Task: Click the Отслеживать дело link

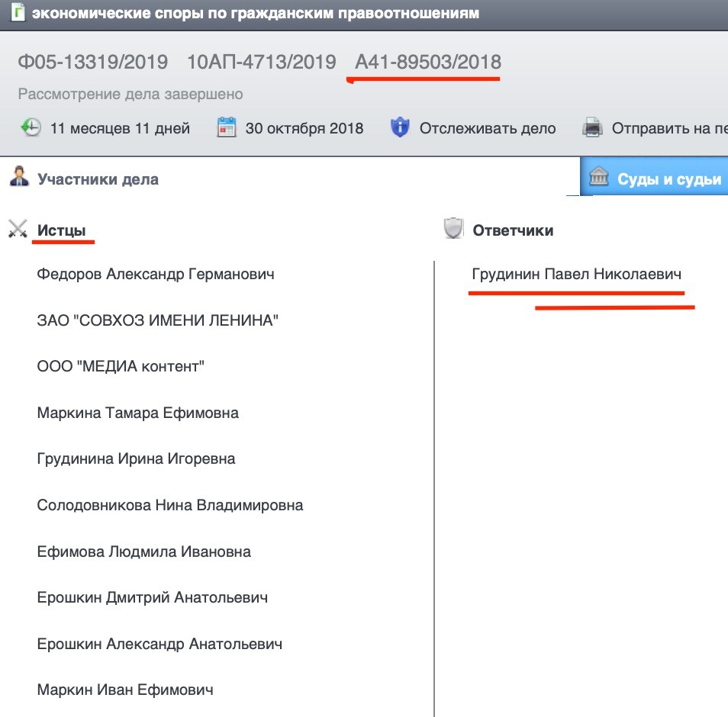Action: (487, 128)
